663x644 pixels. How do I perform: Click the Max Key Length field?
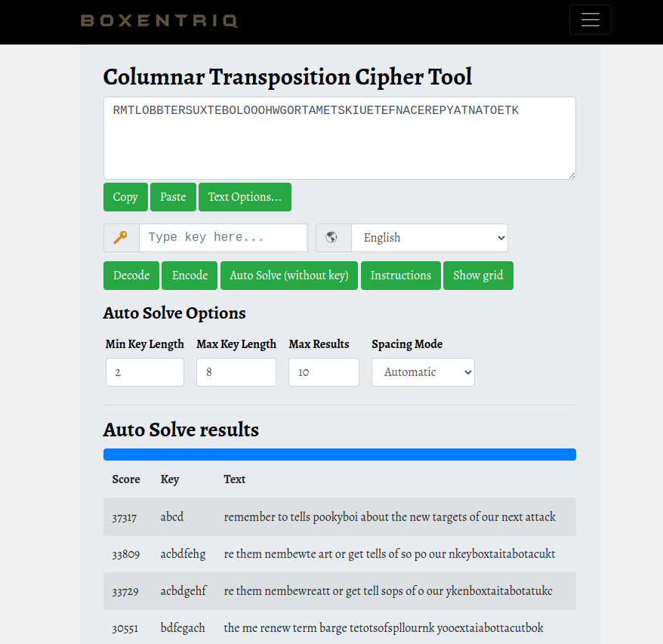[236, 372]
